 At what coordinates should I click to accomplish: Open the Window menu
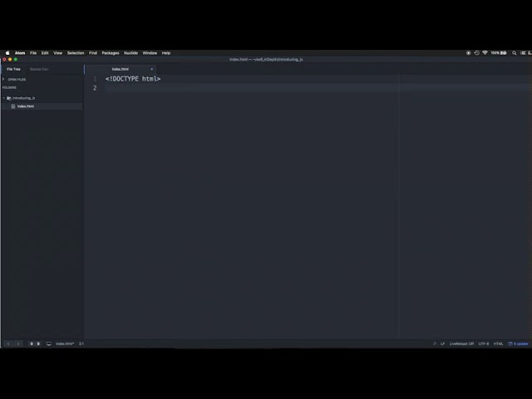tap(150, 53)
